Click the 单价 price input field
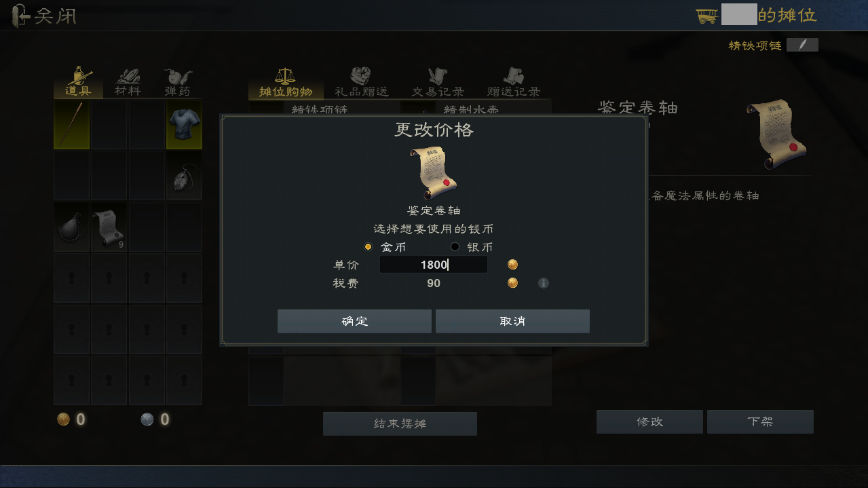This screenshot has width=868, height=488. coord(434,265)
